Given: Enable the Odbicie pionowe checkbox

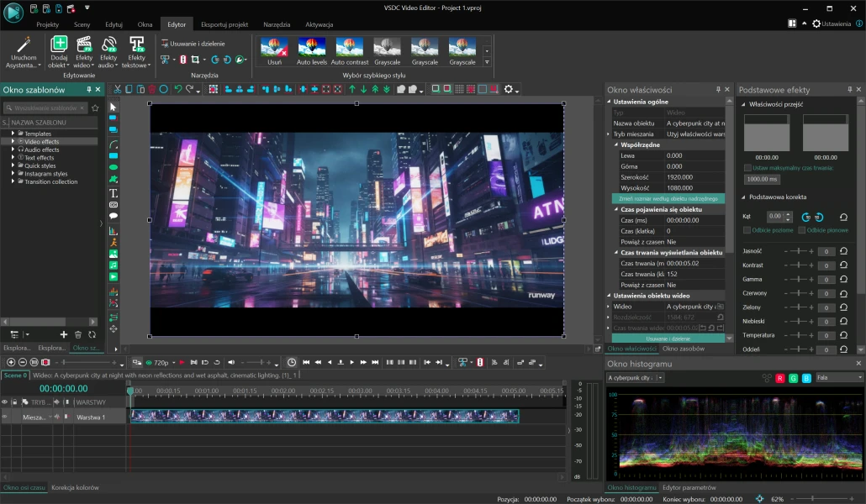Looking at the screenshot, I should 801,230.
